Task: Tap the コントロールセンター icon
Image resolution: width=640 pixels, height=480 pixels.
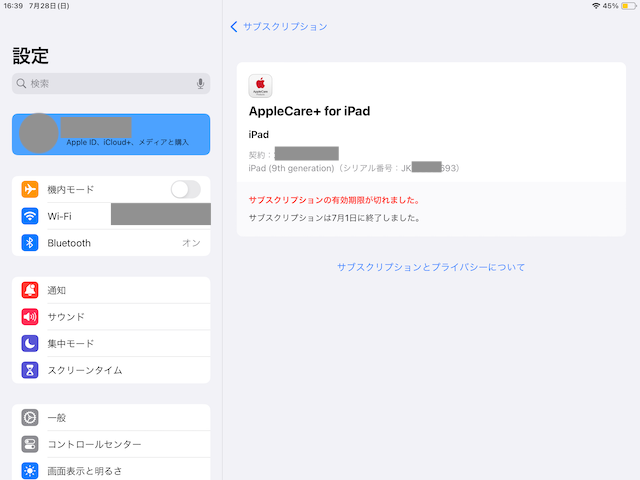Action: click(30, 444)
